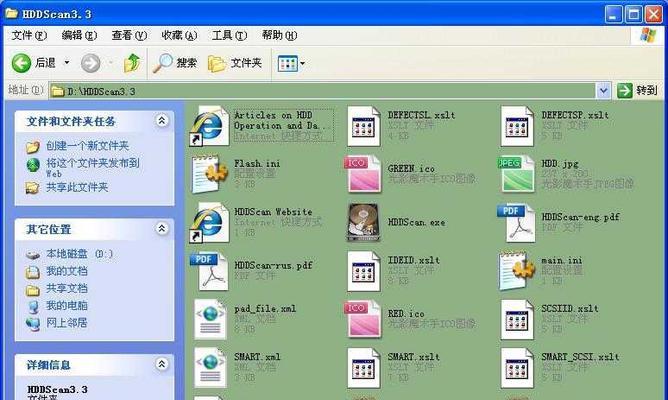The image size is (668, 400).
Task: Select the Flash.ini configuration file icon
Action: (x=209, y=174)
